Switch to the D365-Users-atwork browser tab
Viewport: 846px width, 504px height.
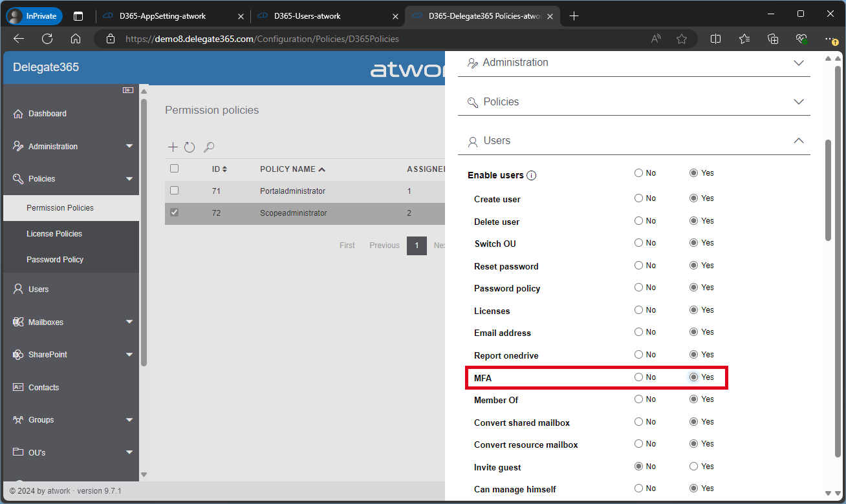[307, 16]
